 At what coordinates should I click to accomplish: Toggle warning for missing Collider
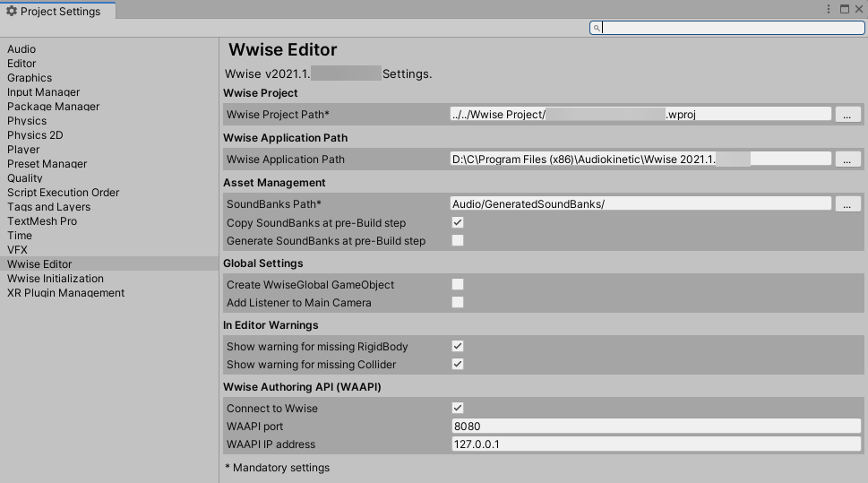[458, 364]
